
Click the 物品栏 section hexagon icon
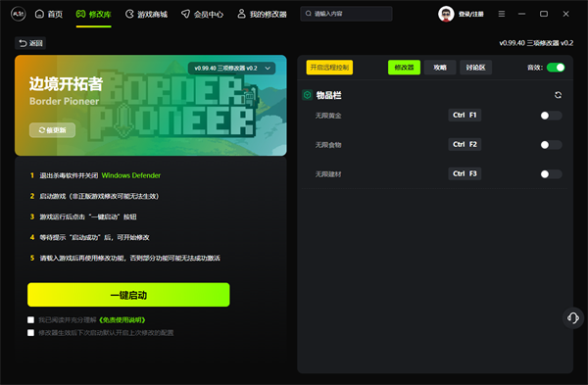pyautogui.click(x=307, y=95)
